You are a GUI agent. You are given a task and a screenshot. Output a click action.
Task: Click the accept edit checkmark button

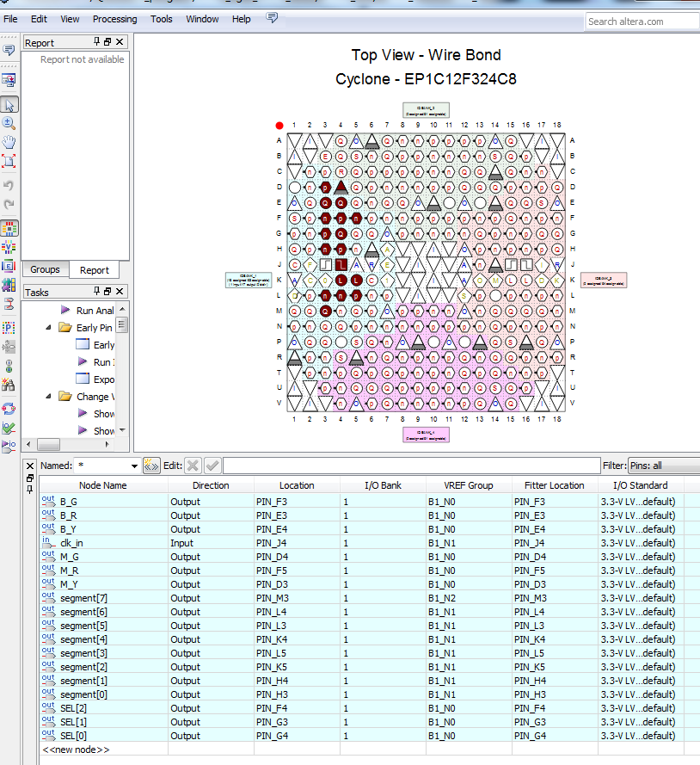click(x=212, y=466)
